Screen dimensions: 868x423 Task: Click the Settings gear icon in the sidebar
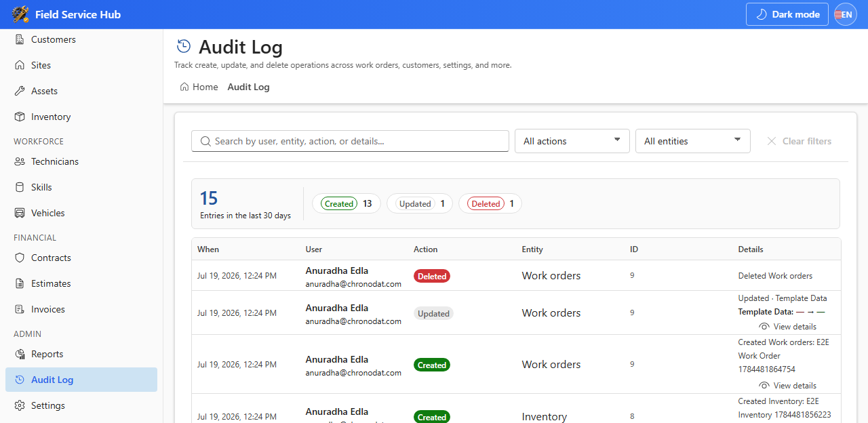(x=20, y=405)
